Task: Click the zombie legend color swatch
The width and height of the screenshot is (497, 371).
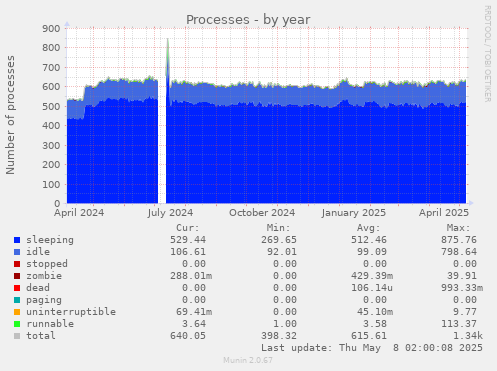Action: 17,276
